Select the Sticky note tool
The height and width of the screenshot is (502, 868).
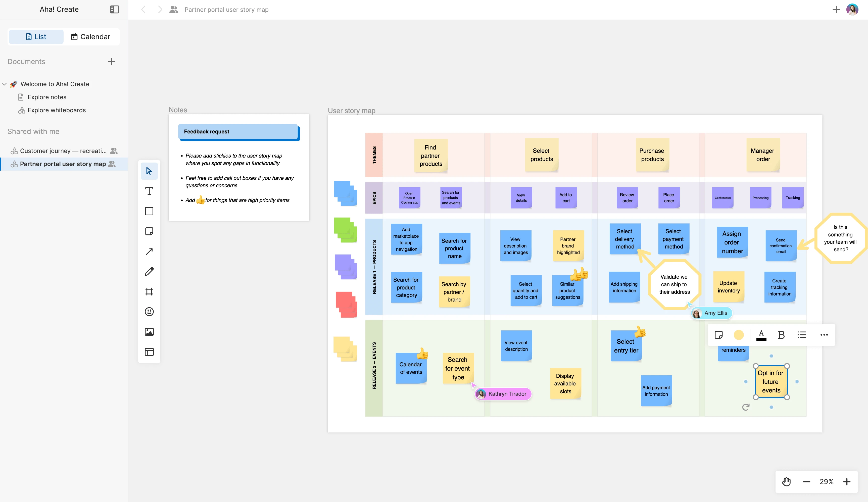click(x=149, y=231)
